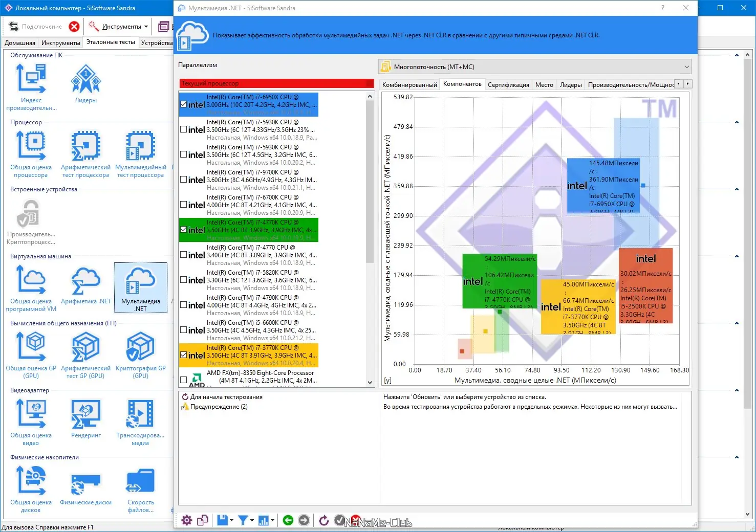Screen dimensions: 756x532
Task: Open the filter icon dropdown arrow
Action: (x=252, y=520)
